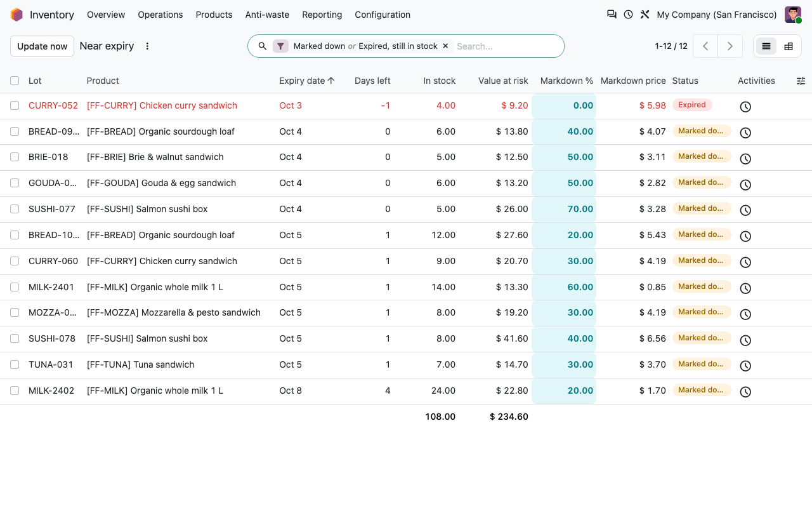Open the conversations chat icon

coord(612,14)
